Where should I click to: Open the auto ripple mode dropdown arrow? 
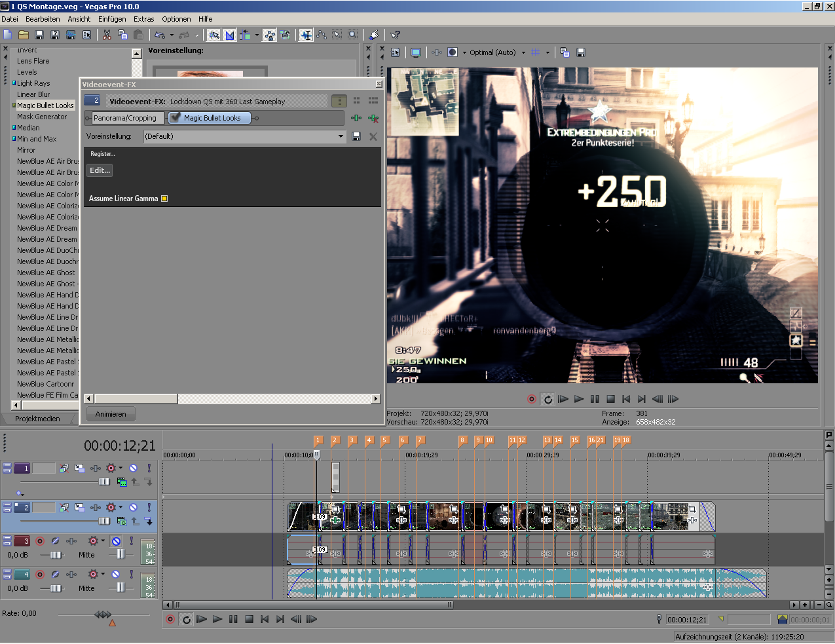coord(257,35)
